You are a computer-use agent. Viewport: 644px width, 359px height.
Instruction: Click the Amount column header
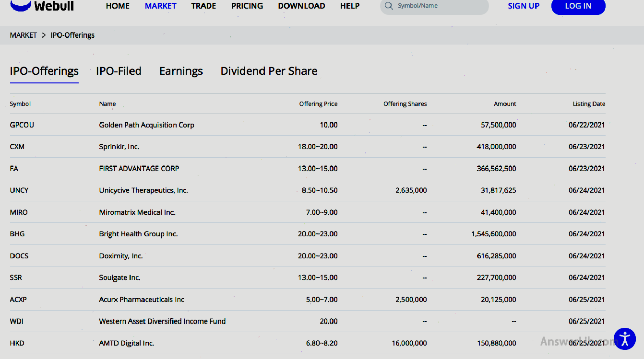click(x=505, y=104)
